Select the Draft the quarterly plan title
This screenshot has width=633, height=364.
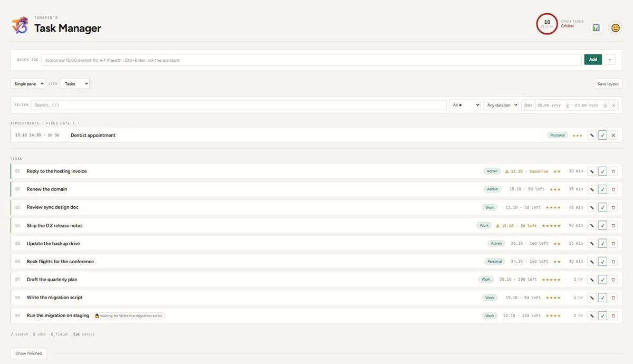52,280
